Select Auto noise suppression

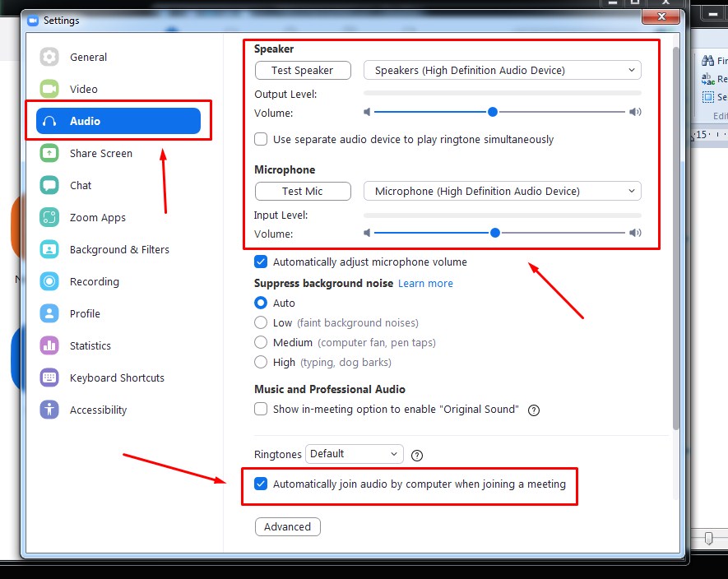(x=261, y=303)
